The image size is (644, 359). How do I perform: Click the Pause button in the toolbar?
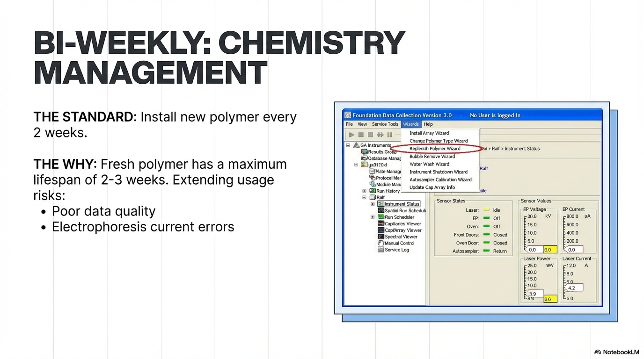click(389, 135)
